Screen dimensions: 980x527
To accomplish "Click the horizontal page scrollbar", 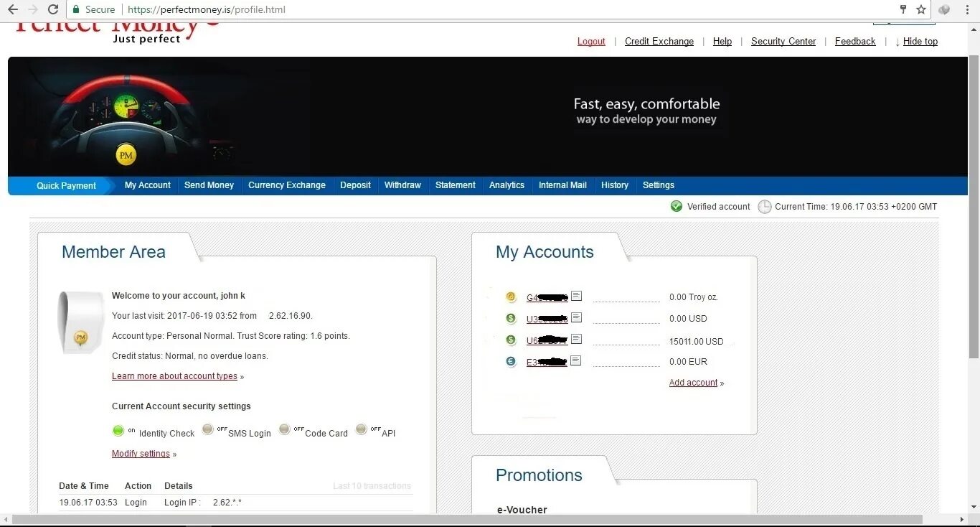I will coord(466,519).
